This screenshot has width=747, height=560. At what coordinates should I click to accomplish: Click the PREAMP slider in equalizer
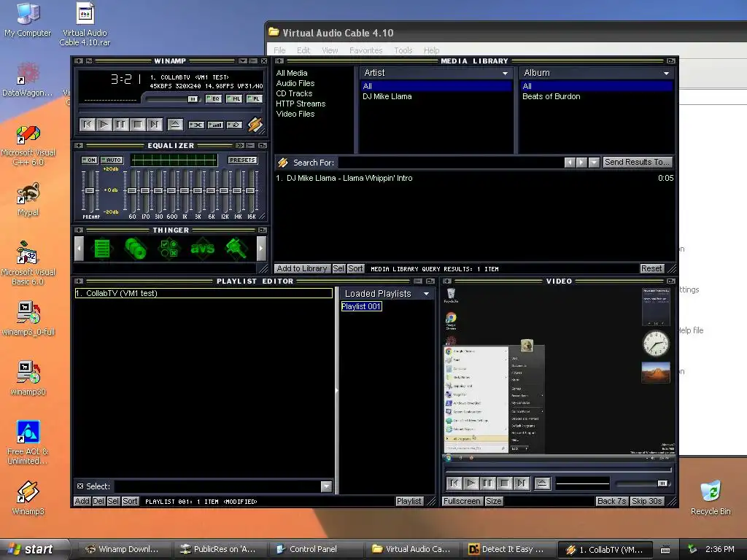click(90, 190)
